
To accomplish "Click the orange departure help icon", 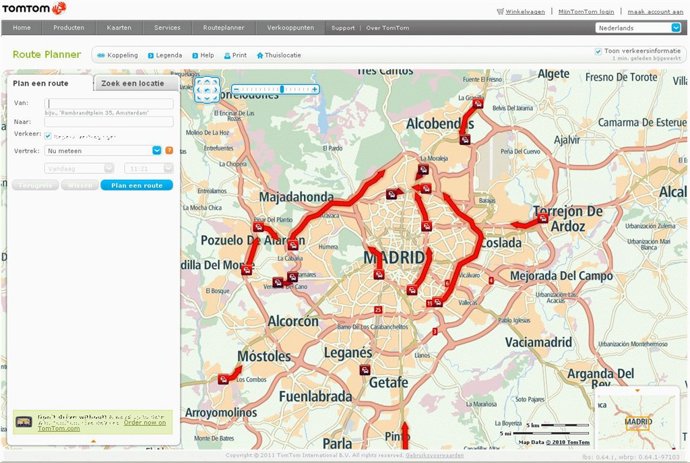I will pyautogui.click(x=168, y=151).
